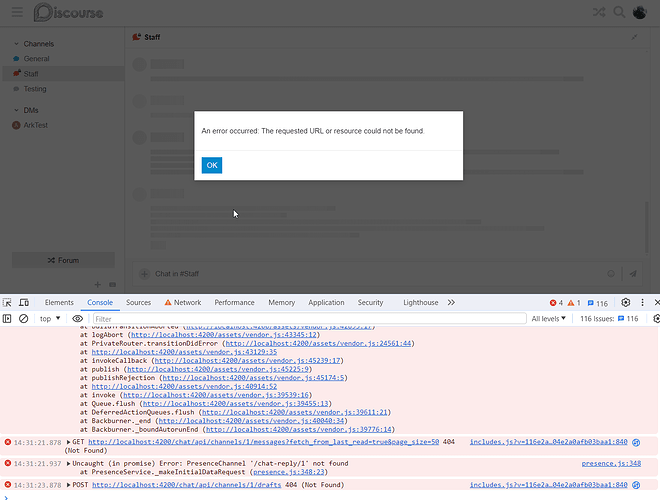The image size is (660, 500).
Task: Click the chat messages scrollbar
Action: (x=647, y=227)
